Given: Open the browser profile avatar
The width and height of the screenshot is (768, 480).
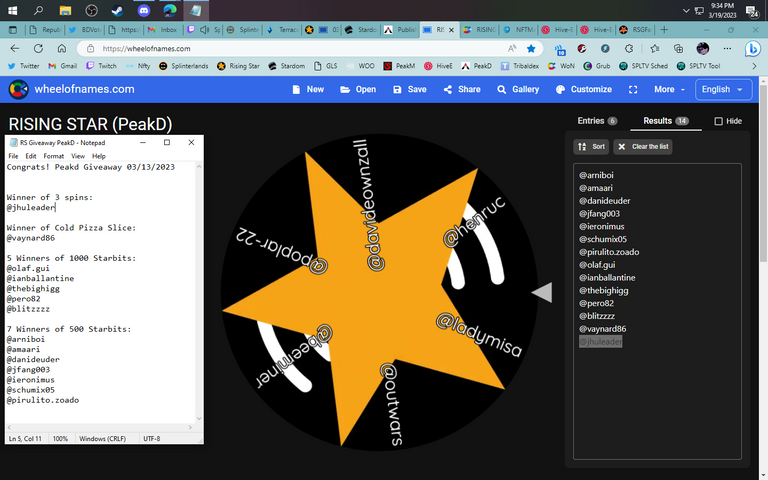Looking at the screenshot, I should [703, 48].
